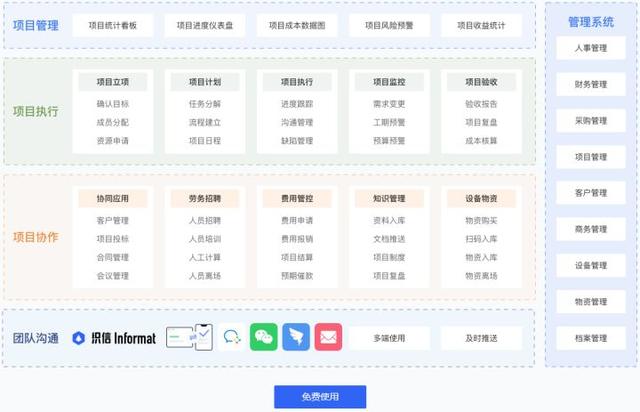Click 成员分配 under 项目立项

113,122
